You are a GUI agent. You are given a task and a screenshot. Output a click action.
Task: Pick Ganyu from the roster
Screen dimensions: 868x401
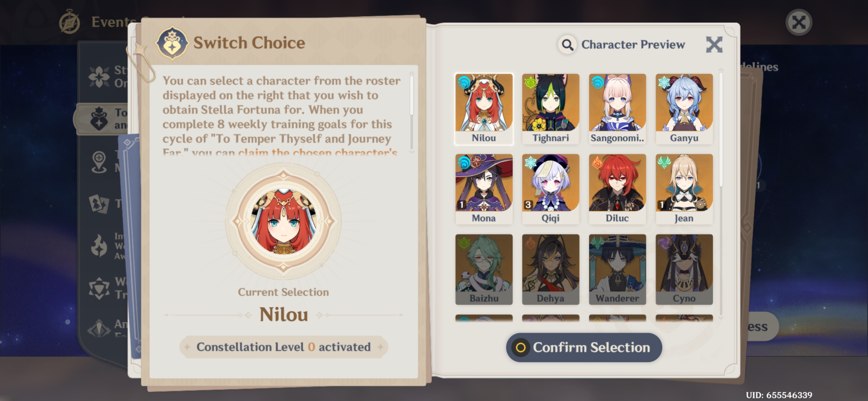[684, 109]
